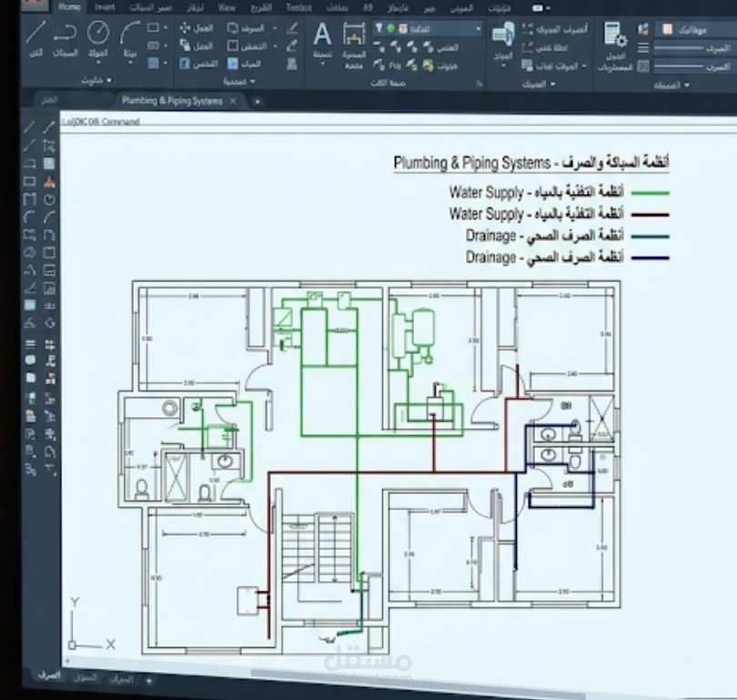Click the 'Plumbing & Piping Systems' drawing title
Screen dimensions: 737x700
[x=531, y=163]
